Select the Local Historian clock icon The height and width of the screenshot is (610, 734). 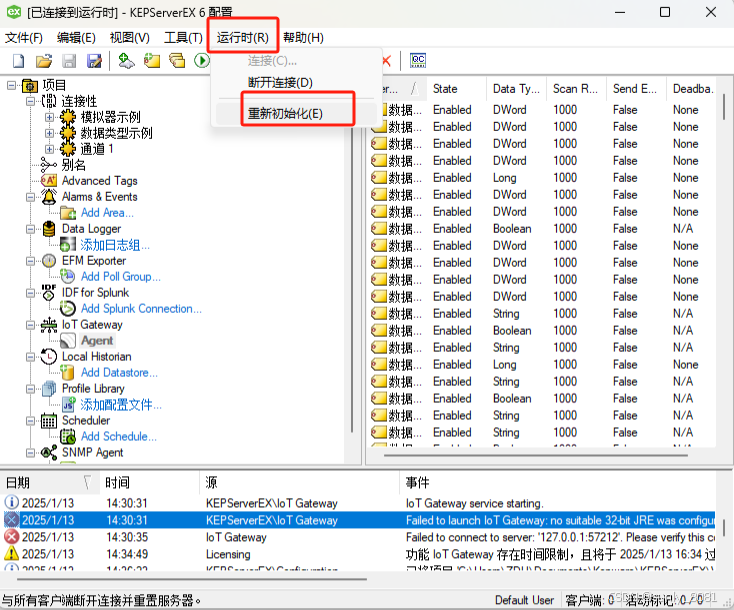[49, 356]
